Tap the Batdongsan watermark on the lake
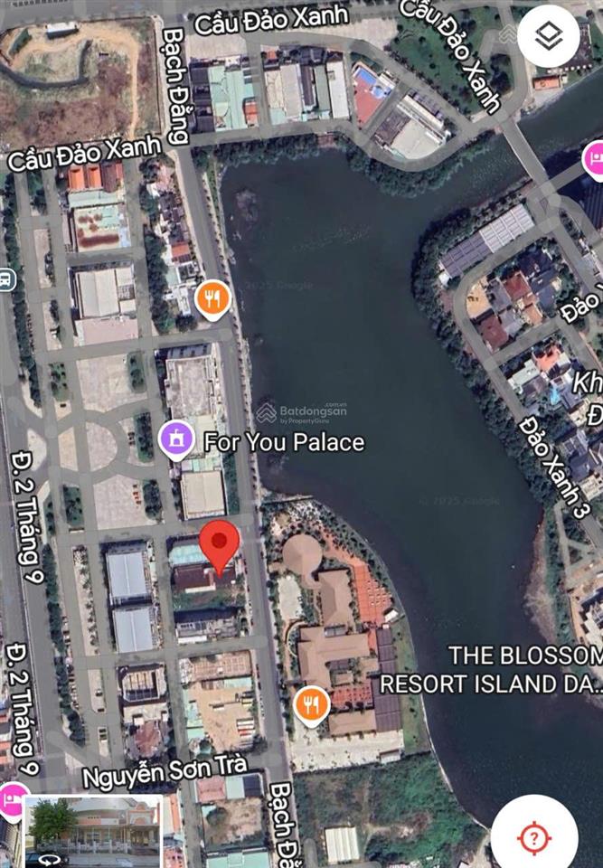This screenshot has width=603, height=868. pos(302,412)
